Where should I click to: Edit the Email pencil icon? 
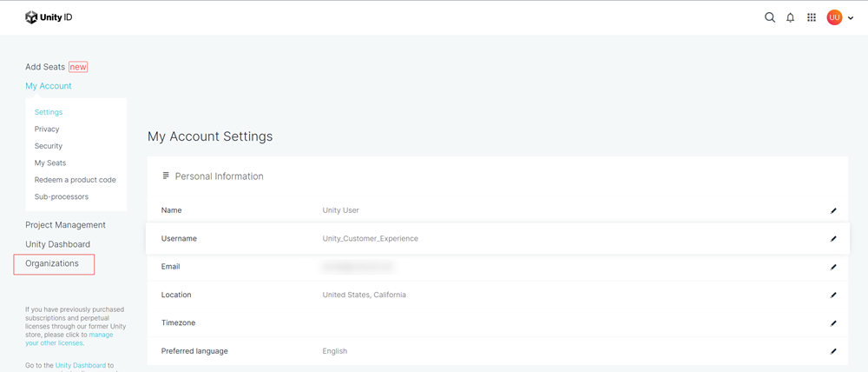[x=833, y=267]
